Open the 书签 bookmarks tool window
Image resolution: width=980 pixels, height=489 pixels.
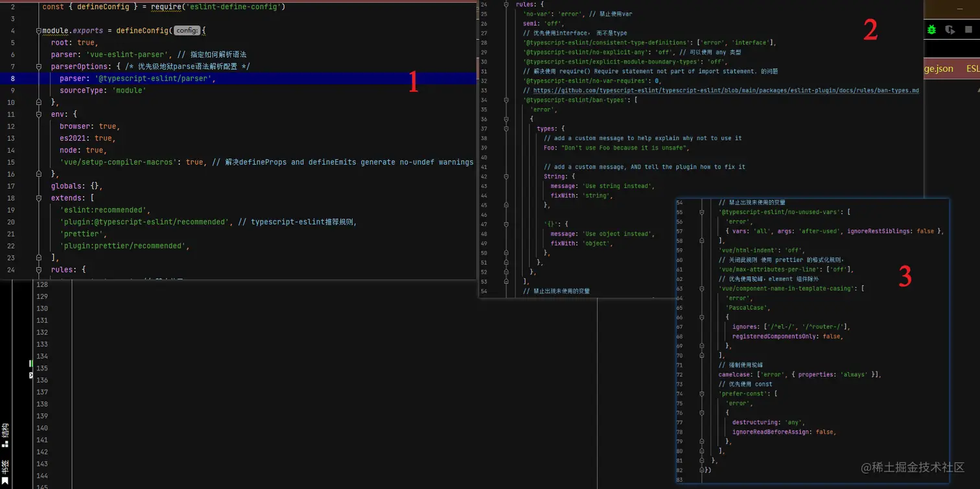(x=5, y=473)
